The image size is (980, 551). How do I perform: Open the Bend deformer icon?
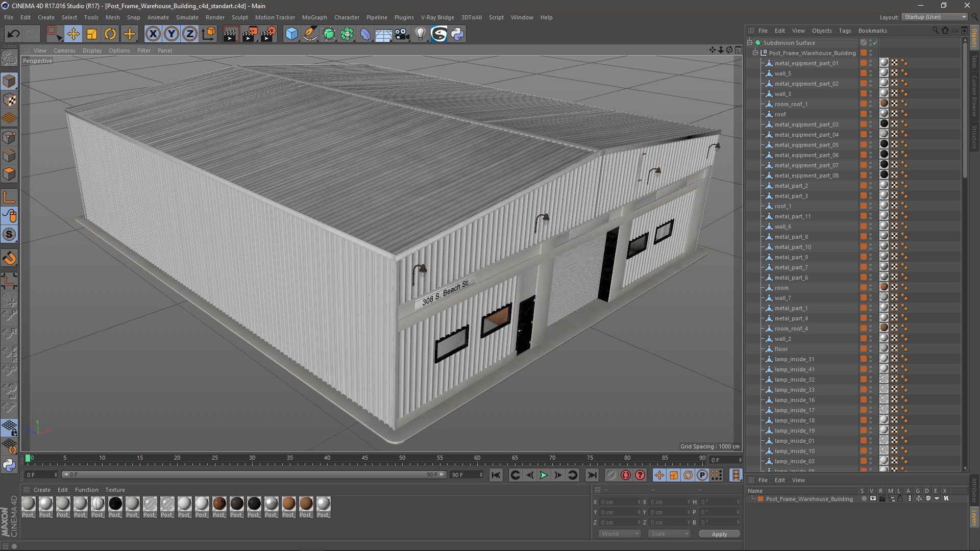click(365, 34)
